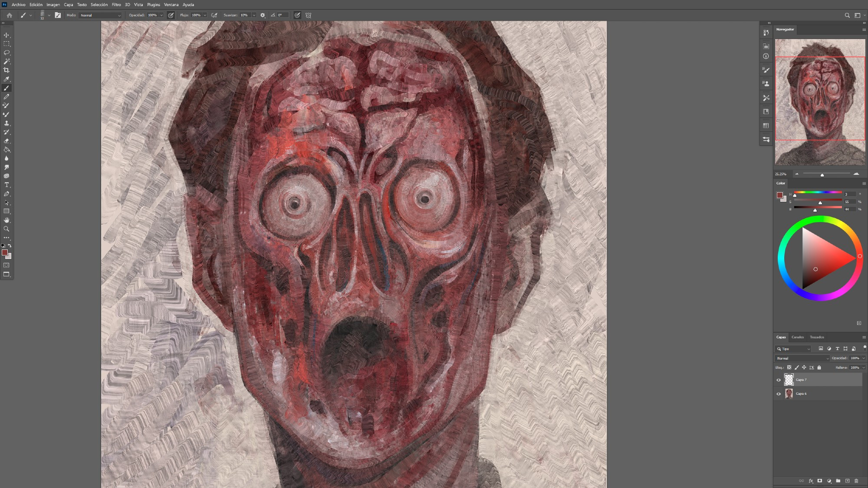Screen dimensions: 868x488
Task: Open the Capas panel options menu
Action: point(864,337)
